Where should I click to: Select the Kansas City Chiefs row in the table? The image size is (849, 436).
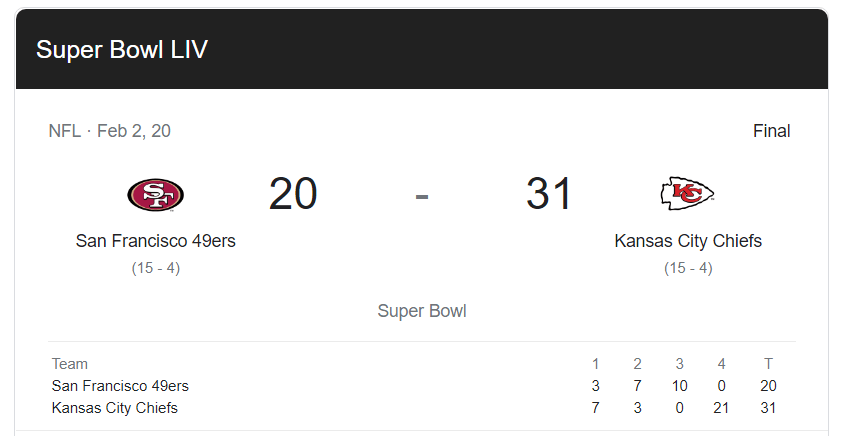tap(115, 408)
